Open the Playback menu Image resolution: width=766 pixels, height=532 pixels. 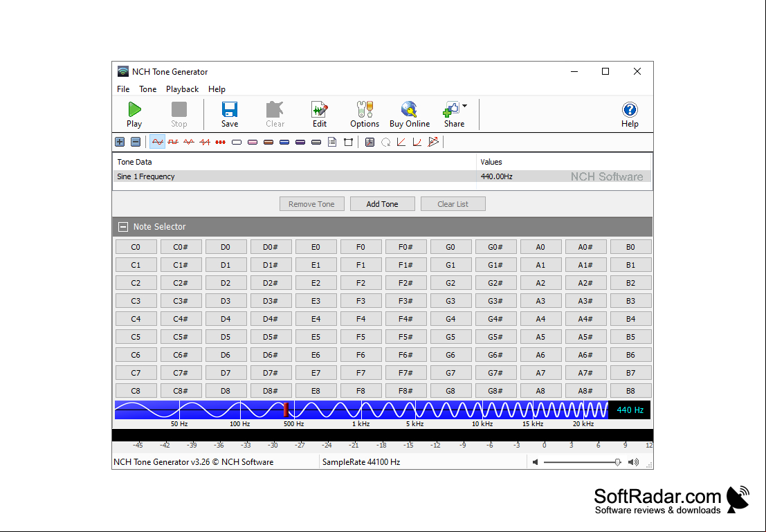click(182, 89)
